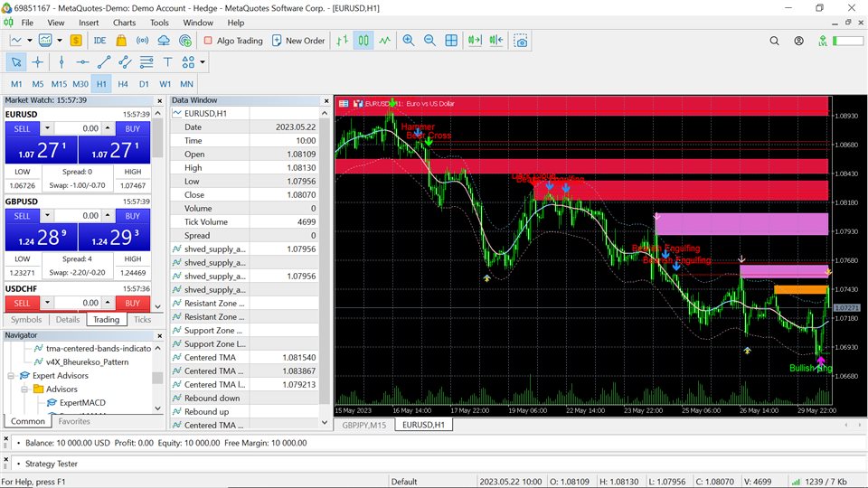Open the search magnifier icon

tap(775, 41)
